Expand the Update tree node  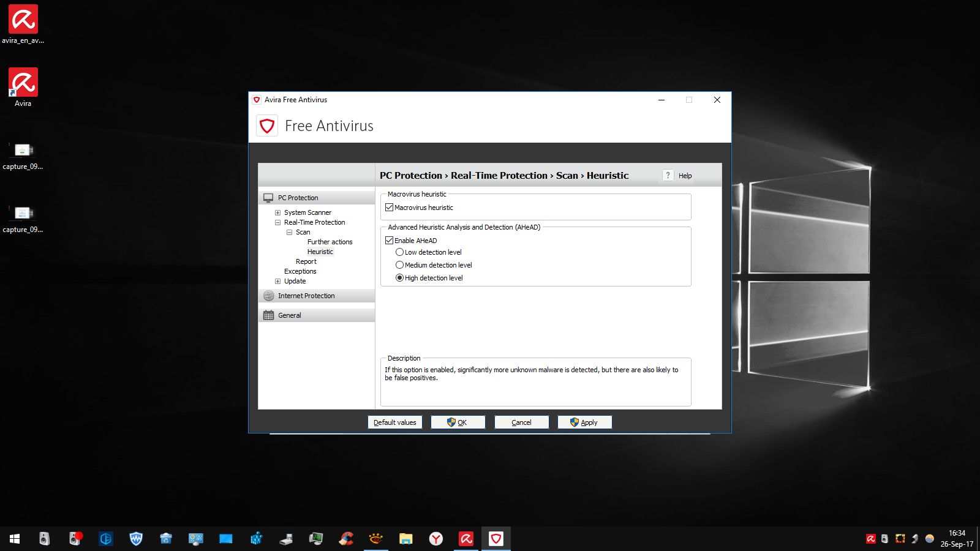277,282
